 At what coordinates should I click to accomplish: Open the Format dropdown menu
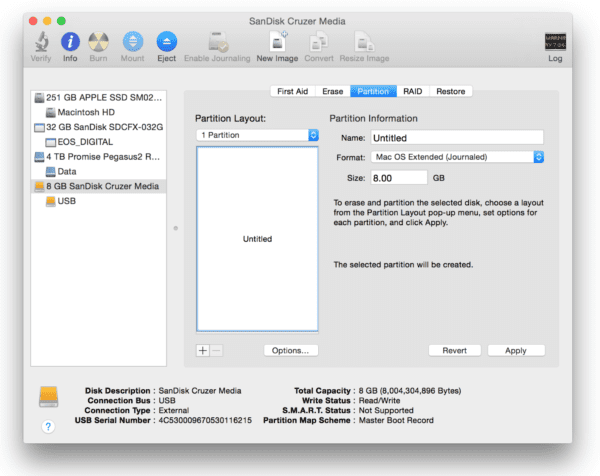coord(456,157)
